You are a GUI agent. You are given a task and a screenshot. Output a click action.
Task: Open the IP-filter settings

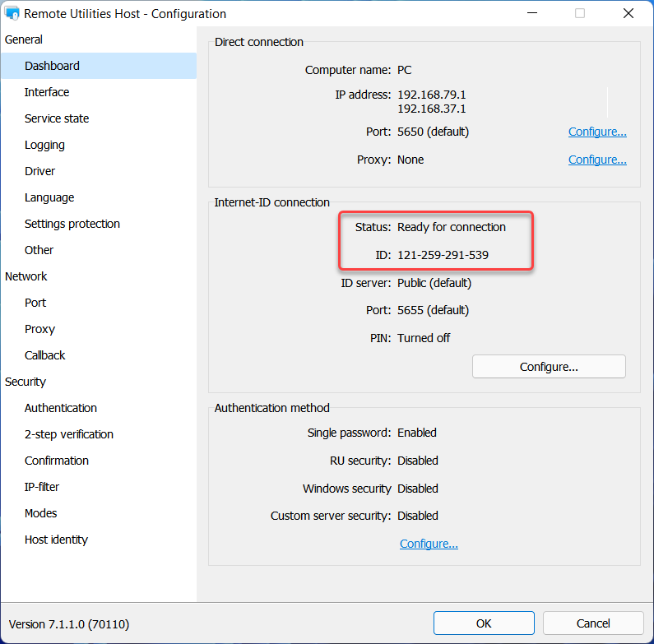point(42,487)
